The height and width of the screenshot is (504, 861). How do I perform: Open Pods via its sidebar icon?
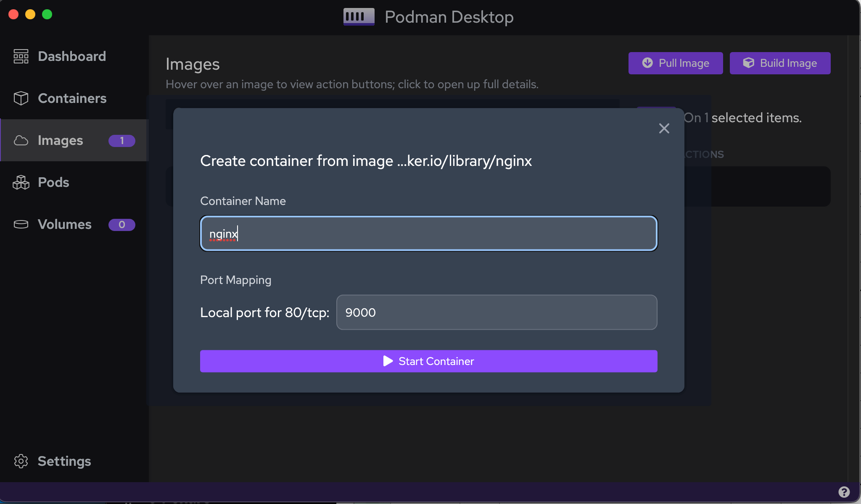[20, 182]
